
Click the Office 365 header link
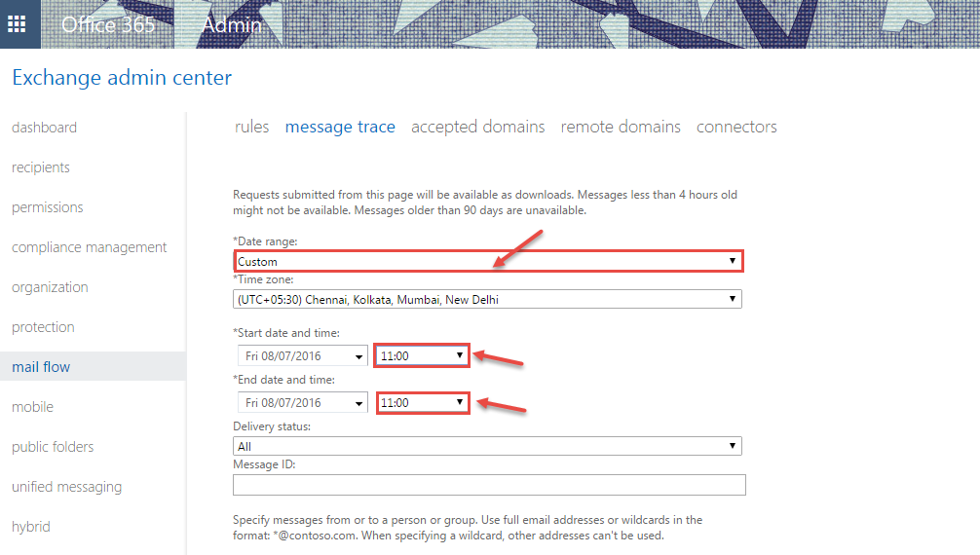[x=108, y=25]
